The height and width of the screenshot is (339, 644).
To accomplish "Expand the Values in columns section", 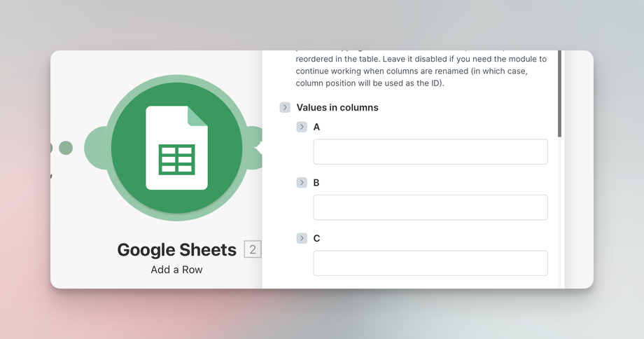I will 285,108.
